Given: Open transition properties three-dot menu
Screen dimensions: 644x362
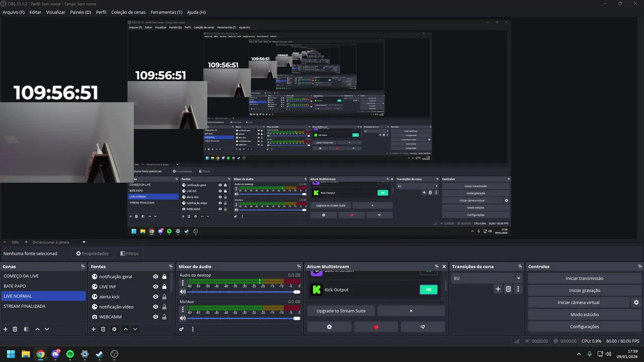Looking at the screenshot, I should click(x=518, y=289).
